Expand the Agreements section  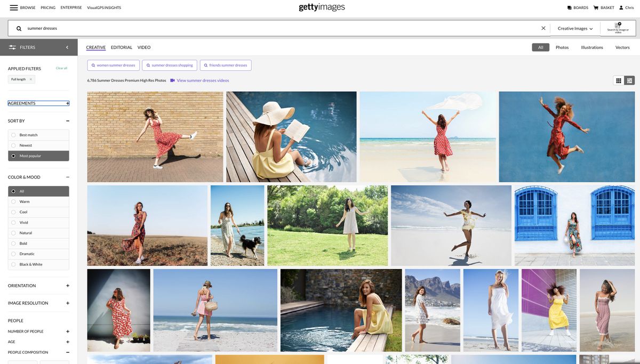pos(67,102)
